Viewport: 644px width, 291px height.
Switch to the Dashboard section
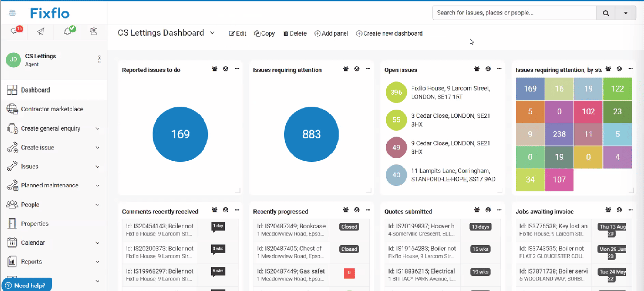pos(35,90)
